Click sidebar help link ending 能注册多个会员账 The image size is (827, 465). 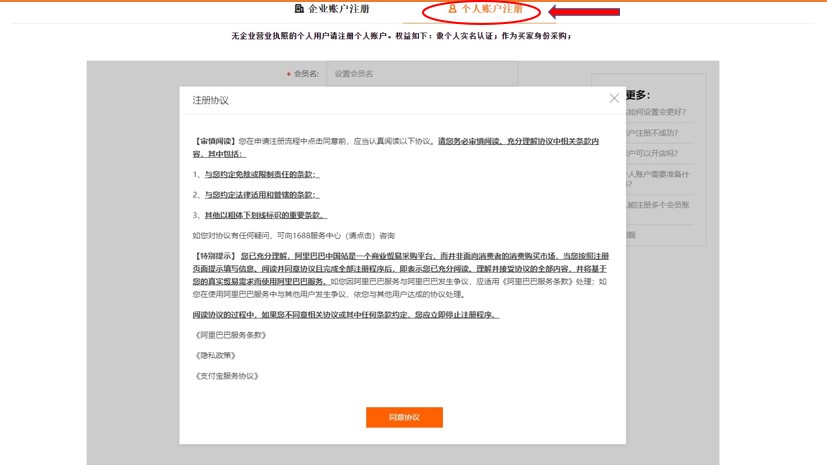click(x=658, y=205)
